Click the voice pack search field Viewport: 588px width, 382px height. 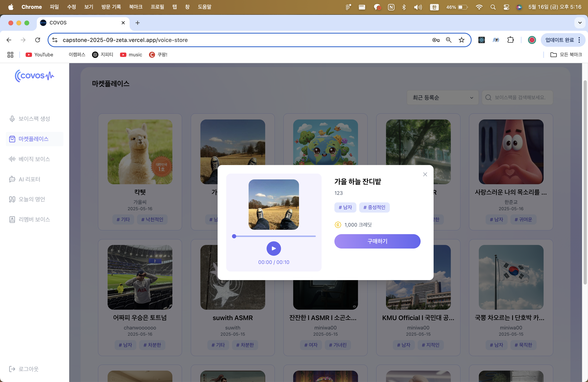coord(517,97)
